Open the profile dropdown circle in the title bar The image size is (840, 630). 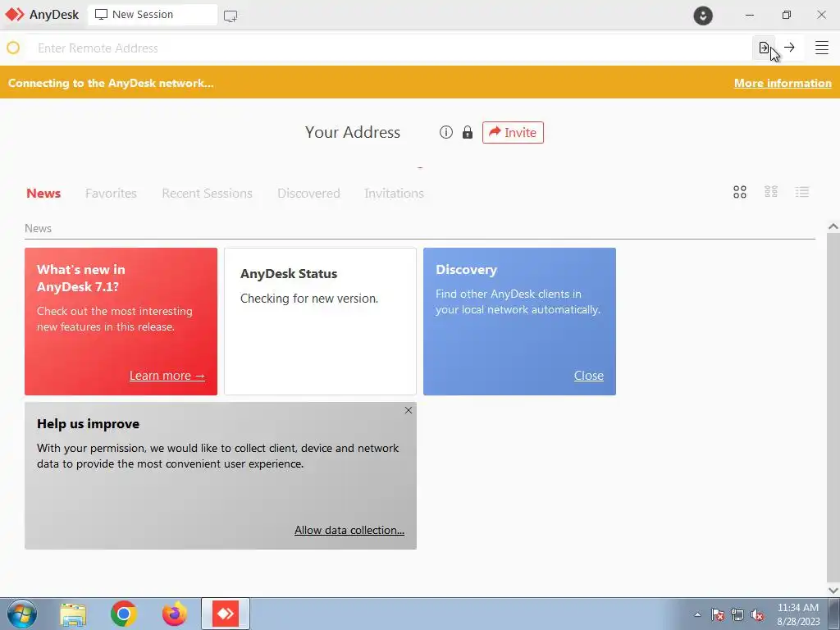703,15
